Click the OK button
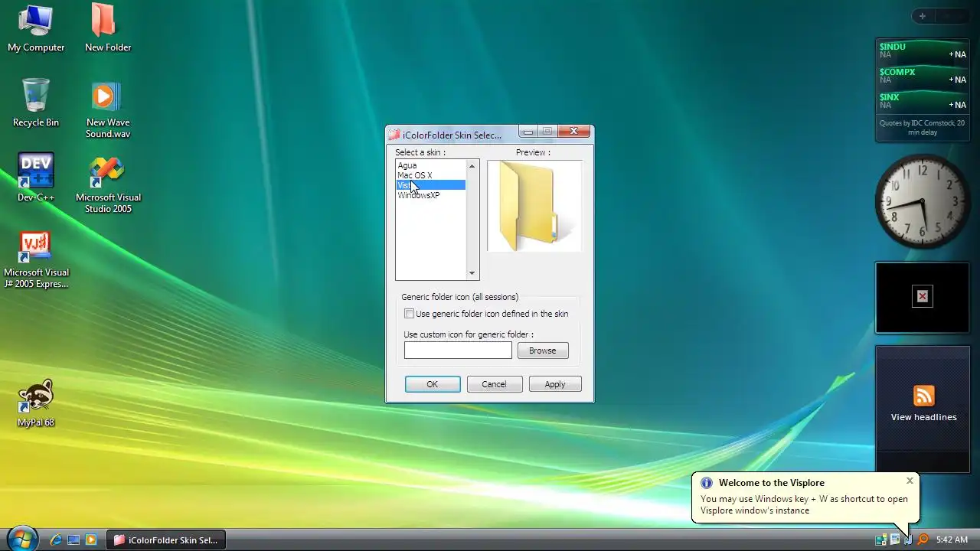 [433, 384]
